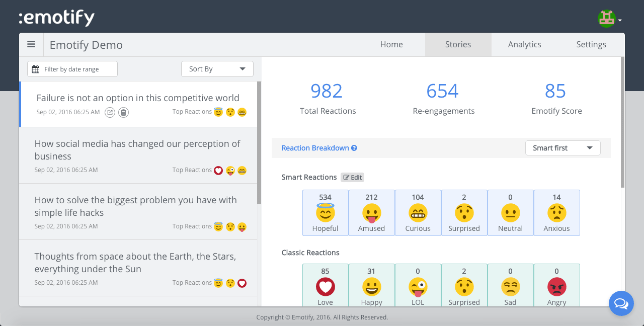Screen dimensions: 644x326
Task: Open the hamburger sidebar menu
Action: point(31,44)
